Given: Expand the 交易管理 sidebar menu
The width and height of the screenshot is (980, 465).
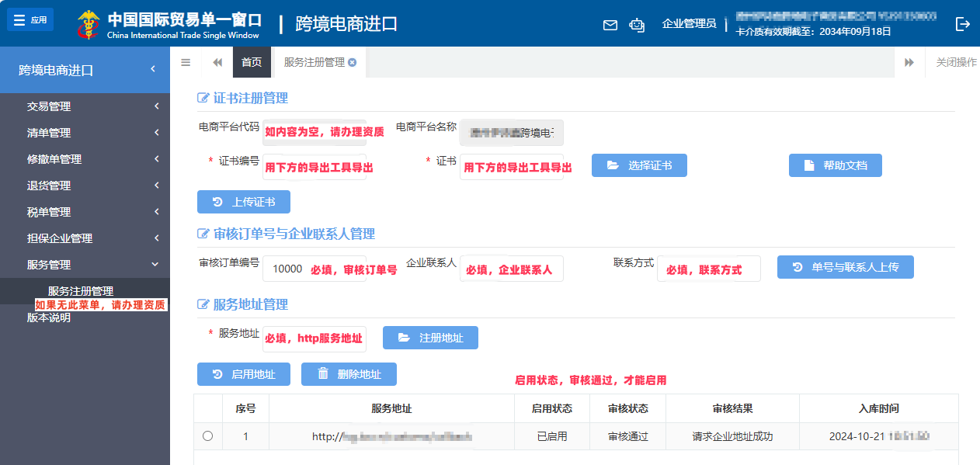Looking at the screenshot, I should [x=85, y=106].
